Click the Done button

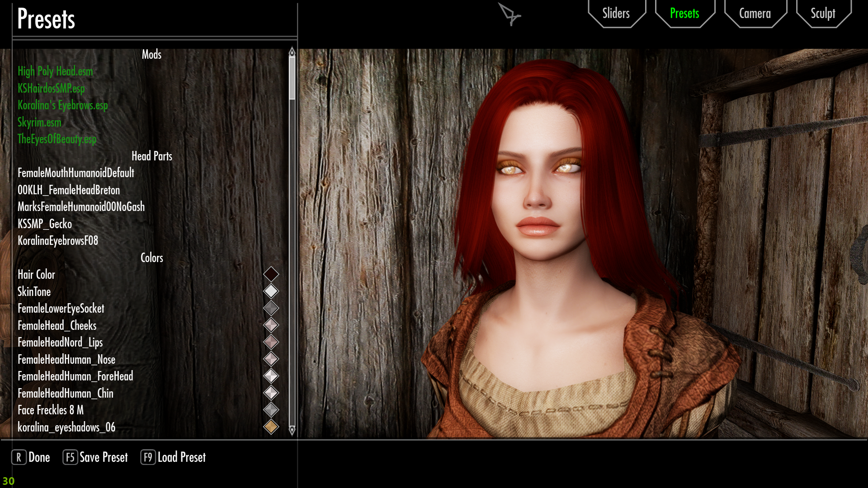tap(31, 457)
